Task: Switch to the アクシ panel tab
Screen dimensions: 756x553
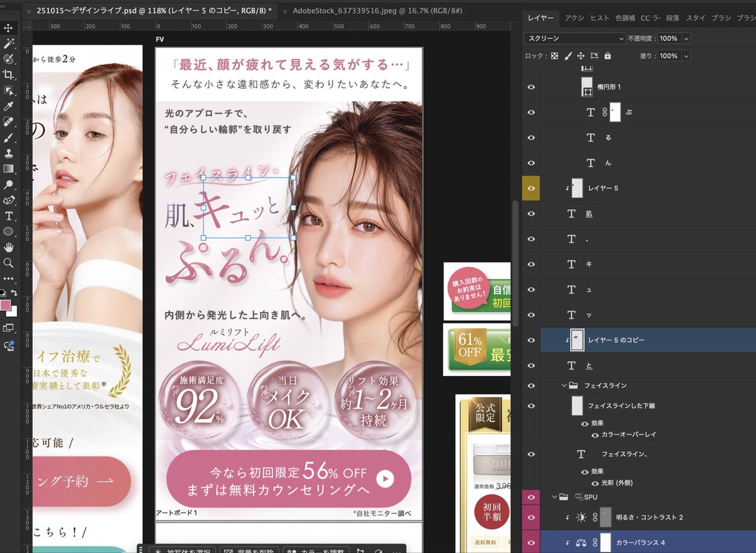Action: pos(575,18)
